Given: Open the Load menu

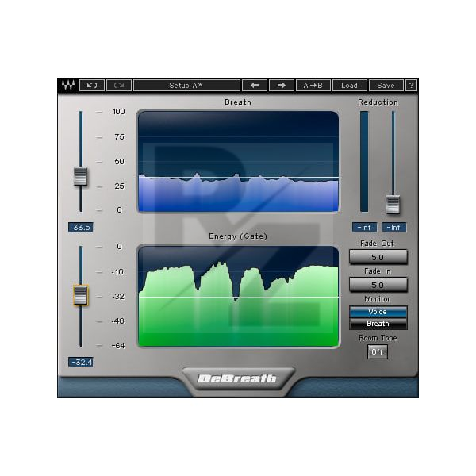Looking at the screenshot, I should coord(349,86).
